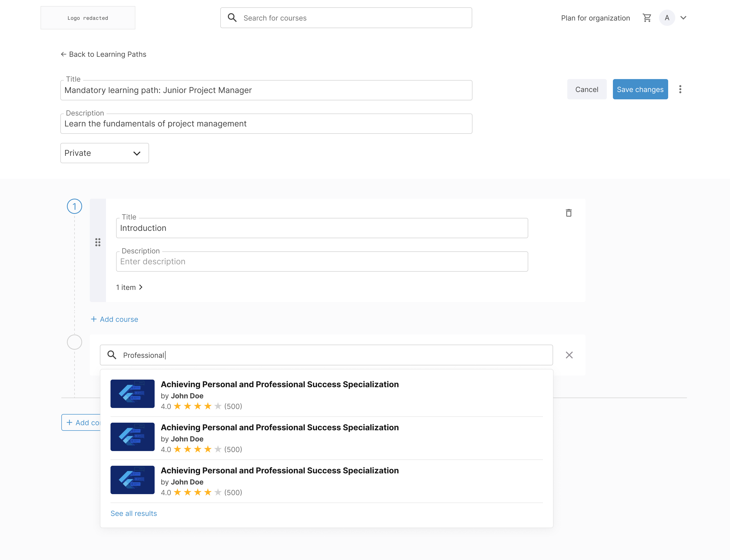This screenshot has width=730, height=560.
Task: Open the more options kebab menu
Action: click(x=681, y=89)
